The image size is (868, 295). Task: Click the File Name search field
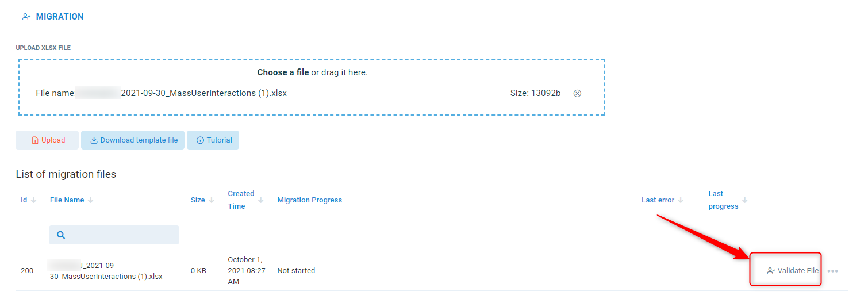121,235
